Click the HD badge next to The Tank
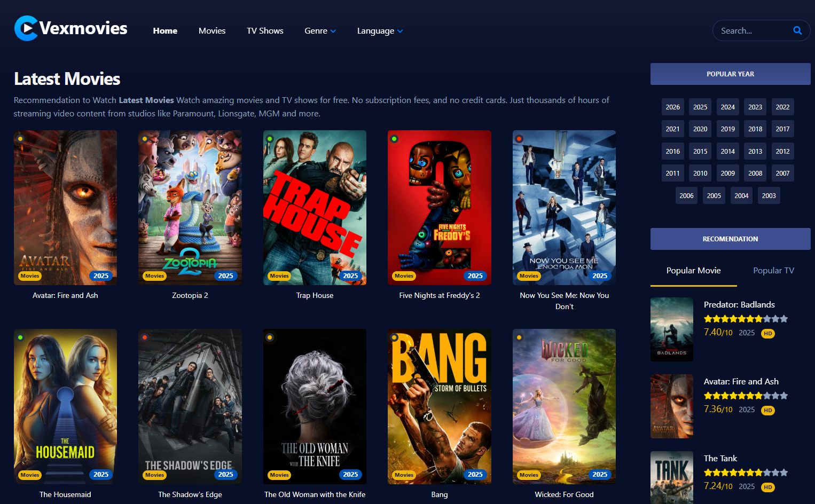This screenshot has height=504, width=815. coord(767,486)
